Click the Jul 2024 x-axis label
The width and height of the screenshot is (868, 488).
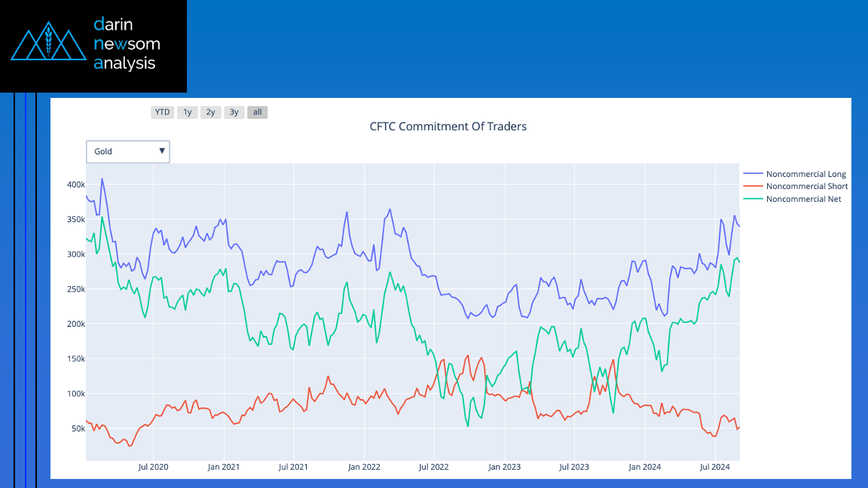715,467
